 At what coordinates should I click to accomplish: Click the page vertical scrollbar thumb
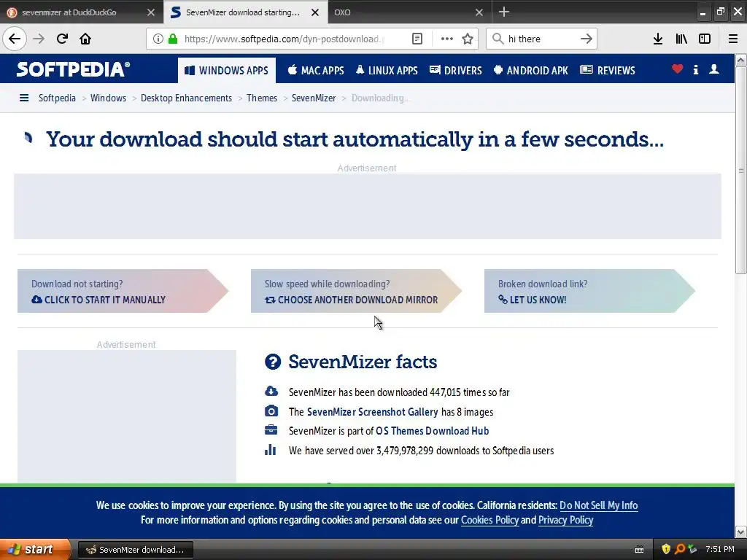point(740,170)
